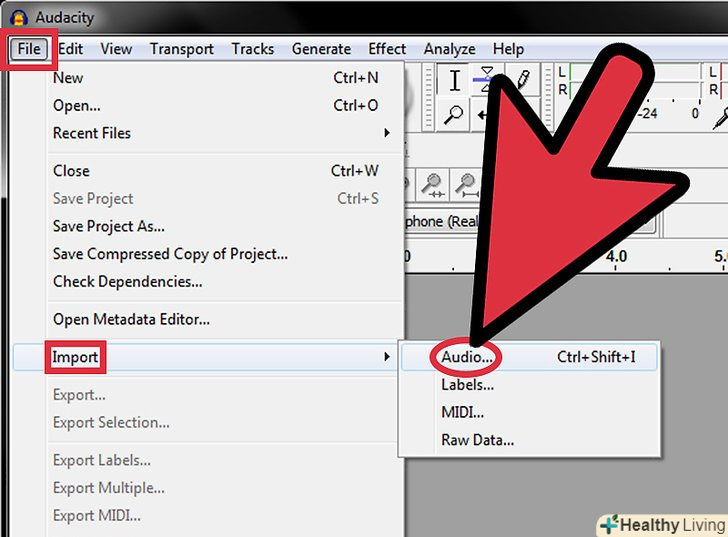Open the File menu
Screen dimensions: 728x537
click(x=29, y=49)
